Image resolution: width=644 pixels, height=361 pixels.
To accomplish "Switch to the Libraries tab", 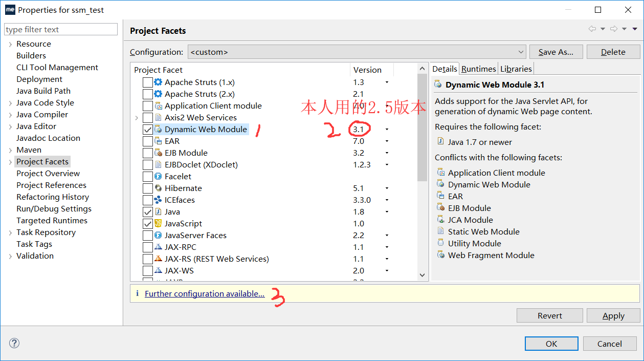I will pyautogui.click(x=516, y=69).
